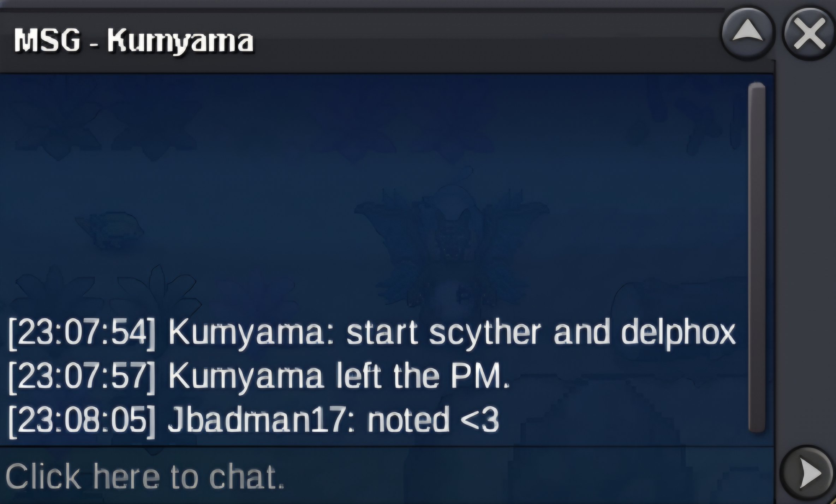Click the chat scrollbar thumb

757,257
